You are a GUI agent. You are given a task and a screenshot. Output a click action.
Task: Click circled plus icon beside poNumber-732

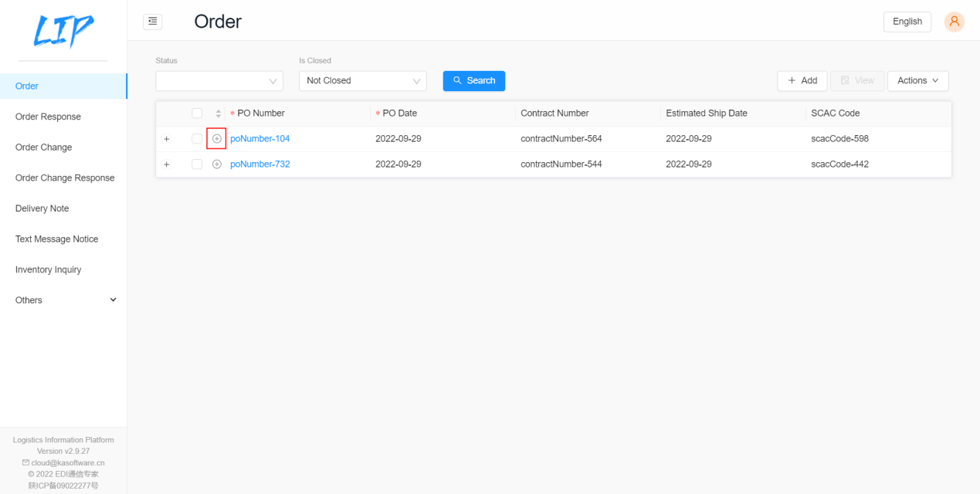[217, 164]
